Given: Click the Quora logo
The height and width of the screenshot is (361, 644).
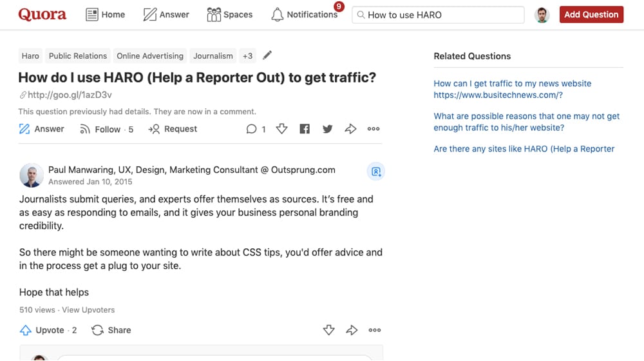Looking at the screenshot, I should click(x=42, y=14).
